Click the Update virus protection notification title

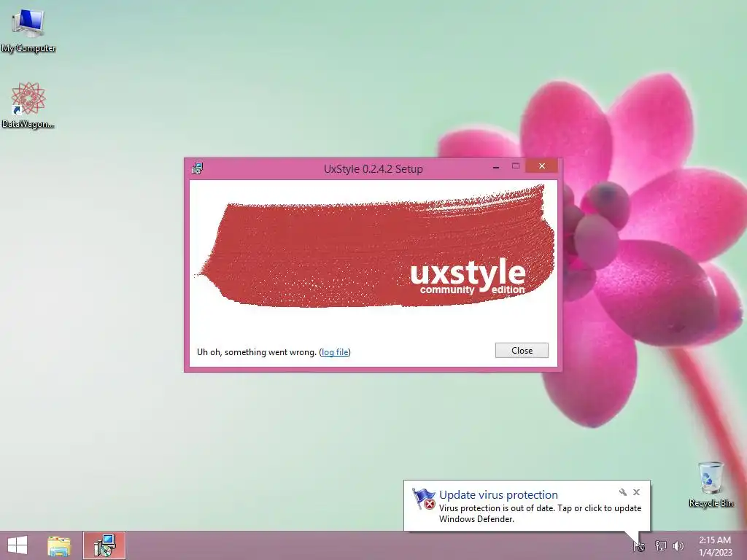click(x=498, y=495)
